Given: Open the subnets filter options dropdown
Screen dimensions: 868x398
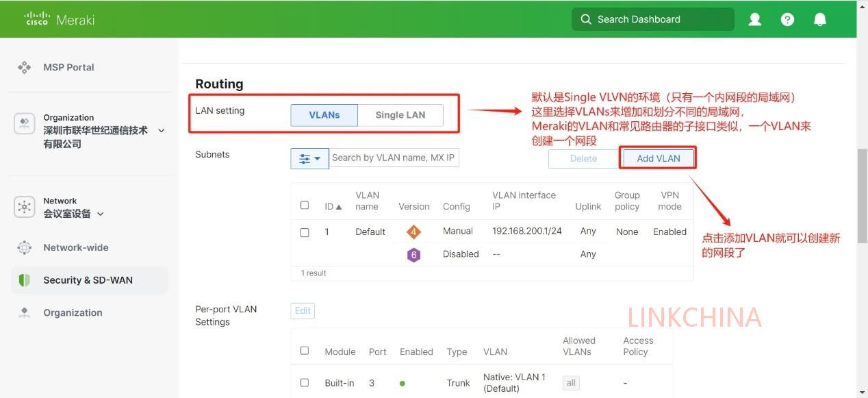Looking at the screenshot, I should [309, 158].
